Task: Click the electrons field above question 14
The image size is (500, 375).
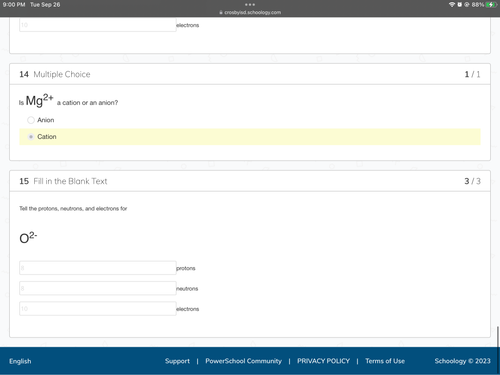Action: point(98,25)
